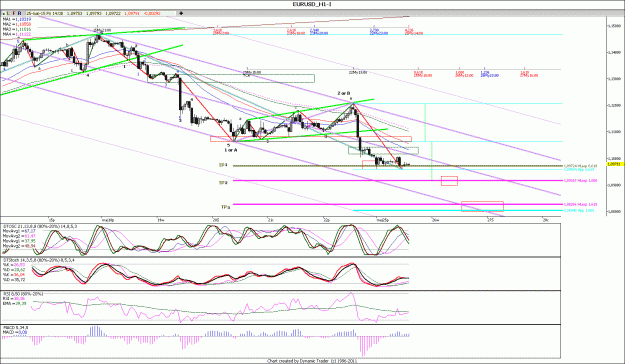This screenshot has height=364, width=625.
Task: Click the TP 3 target label
Action: [226, 207]
